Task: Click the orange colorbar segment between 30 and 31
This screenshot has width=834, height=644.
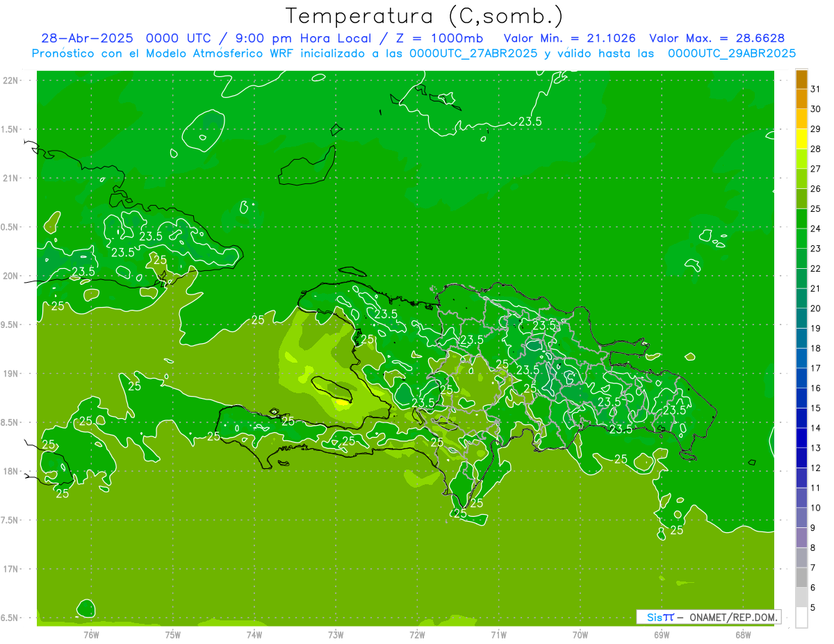Action: tap(801, 99)
